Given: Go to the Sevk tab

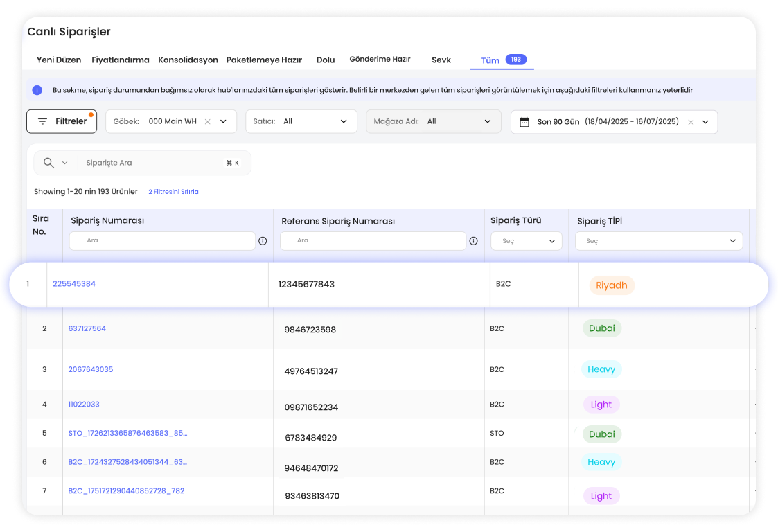Looking at the screenshot, I should click(441, 60).
